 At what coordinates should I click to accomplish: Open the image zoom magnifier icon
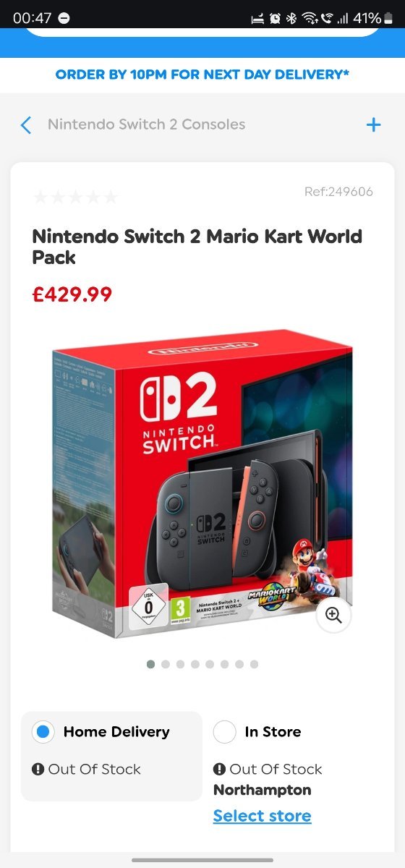tap(333, 615)
